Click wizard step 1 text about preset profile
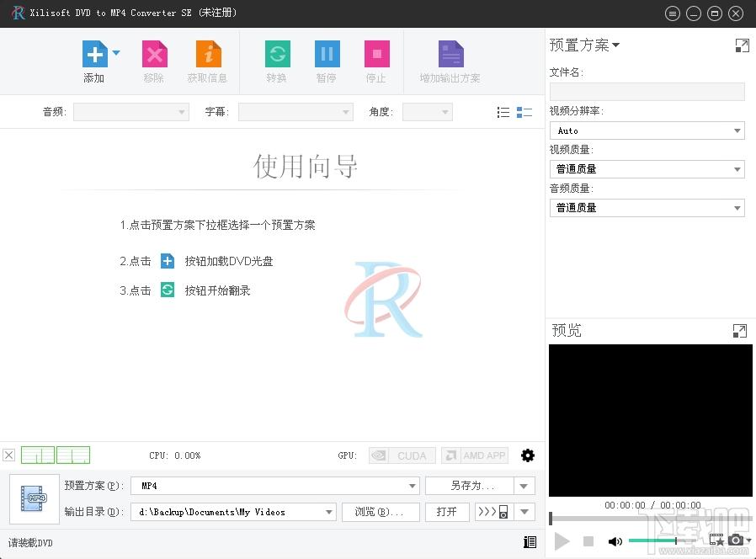Image resolution: width=756 pixels, height=559 pixels. point(217,226)
